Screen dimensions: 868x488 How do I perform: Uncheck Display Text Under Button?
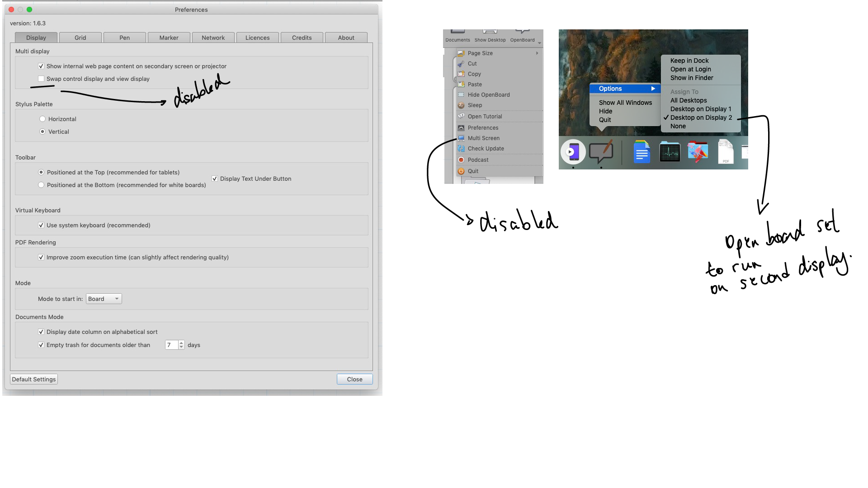[x=215, y=178]
